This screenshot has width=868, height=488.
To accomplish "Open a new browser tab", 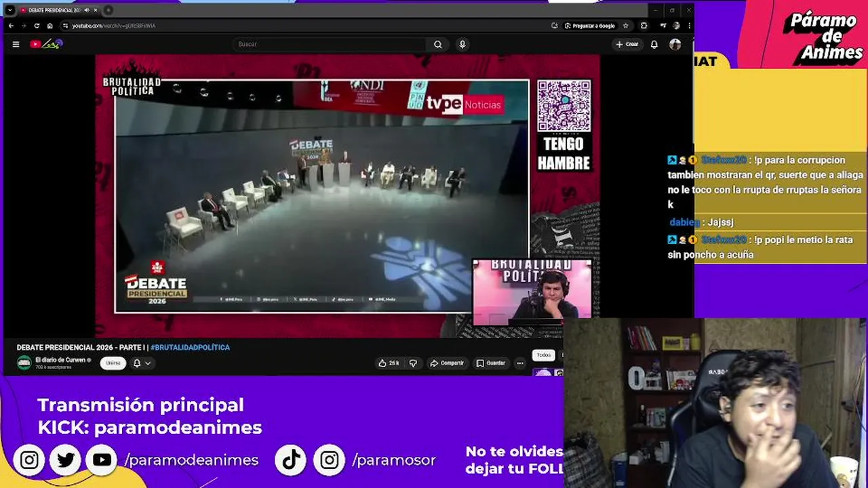I will 108,10.
